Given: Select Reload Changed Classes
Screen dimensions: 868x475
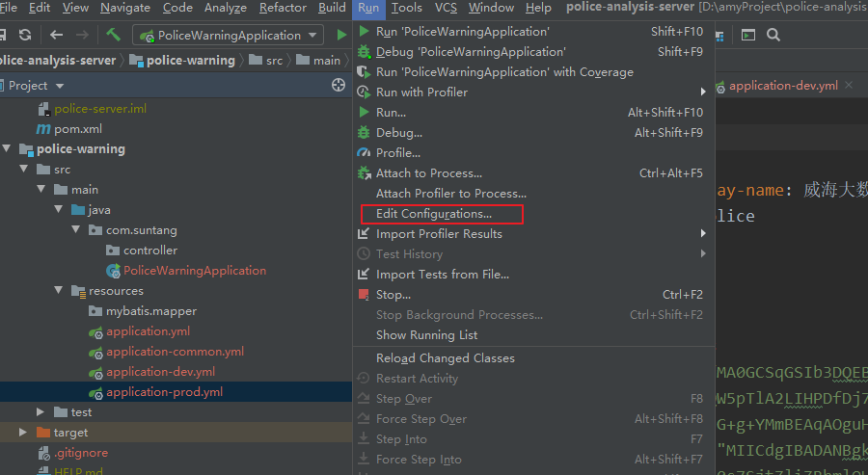Looking at the screenshot, I should 532,358.
